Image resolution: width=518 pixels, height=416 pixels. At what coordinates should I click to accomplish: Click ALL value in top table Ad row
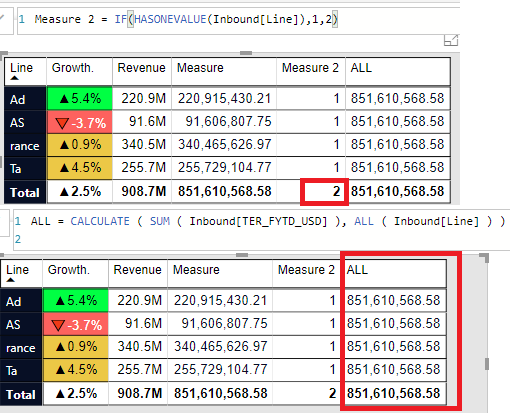click(x=398, y=98)
